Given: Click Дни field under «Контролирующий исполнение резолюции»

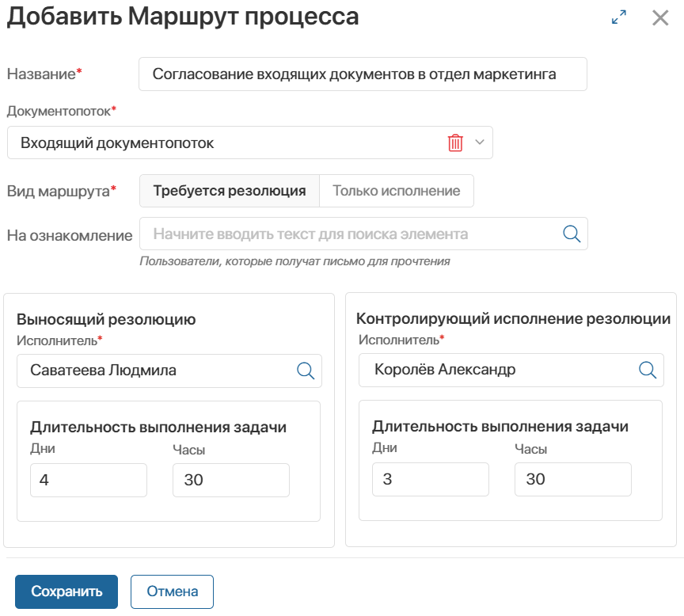Looking at the screenshot, I should point(430,479).
